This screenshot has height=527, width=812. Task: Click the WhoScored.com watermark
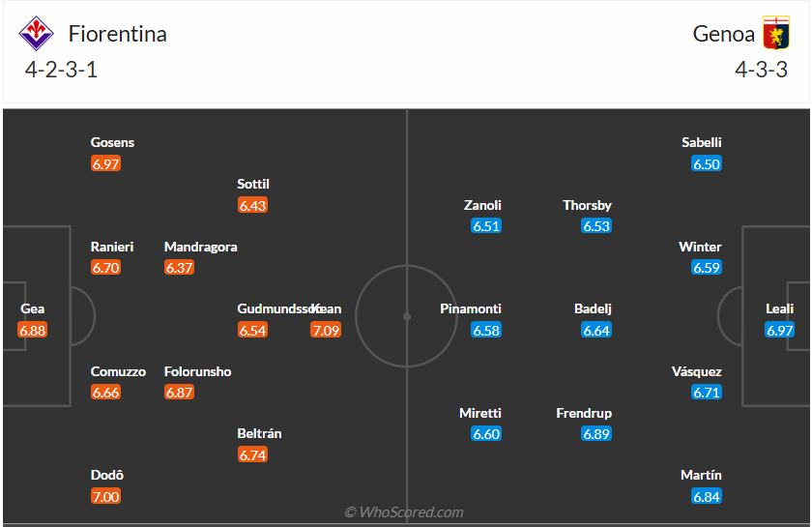(404, 512)
